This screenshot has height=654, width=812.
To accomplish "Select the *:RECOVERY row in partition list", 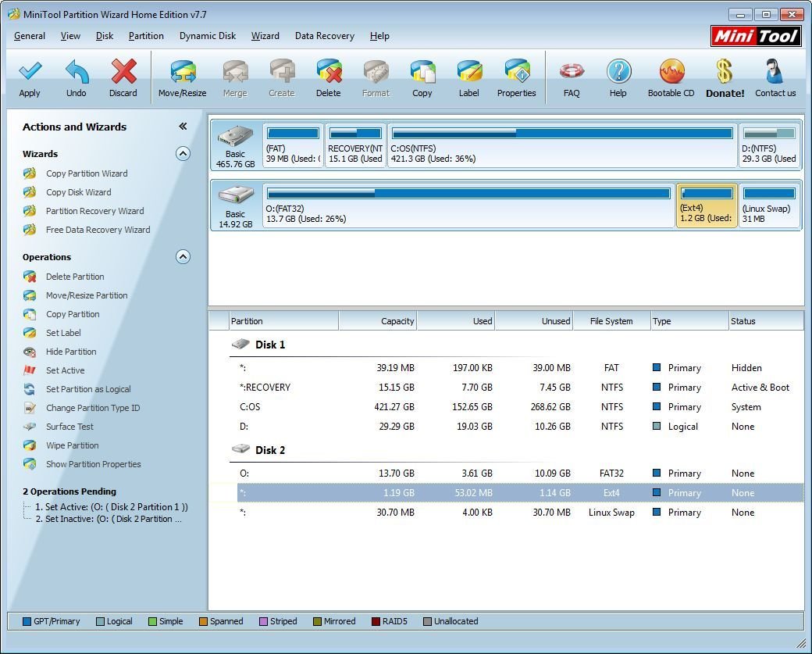I will pyautogui.click(x=520, y=388).
